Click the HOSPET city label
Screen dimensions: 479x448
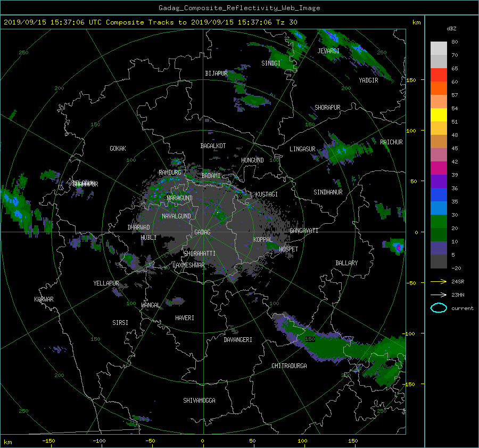pyautogui.click(x=288, y=249)
